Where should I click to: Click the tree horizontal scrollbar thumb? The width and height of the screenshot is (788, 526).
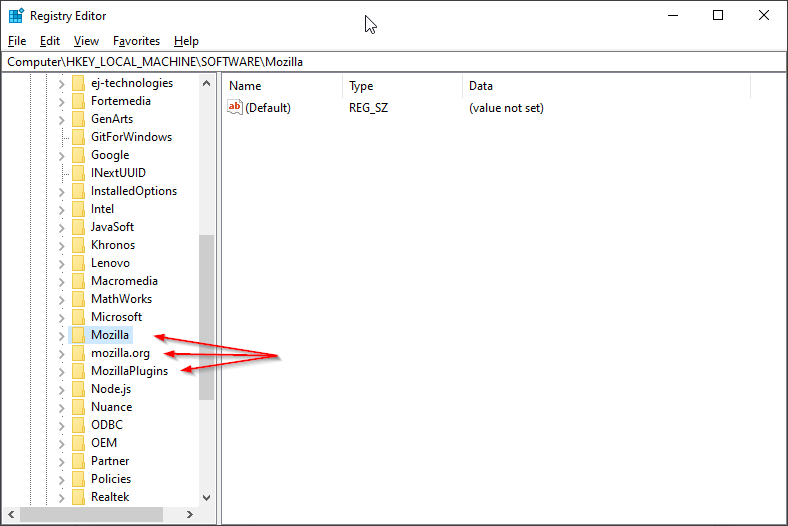coord(91,514)
